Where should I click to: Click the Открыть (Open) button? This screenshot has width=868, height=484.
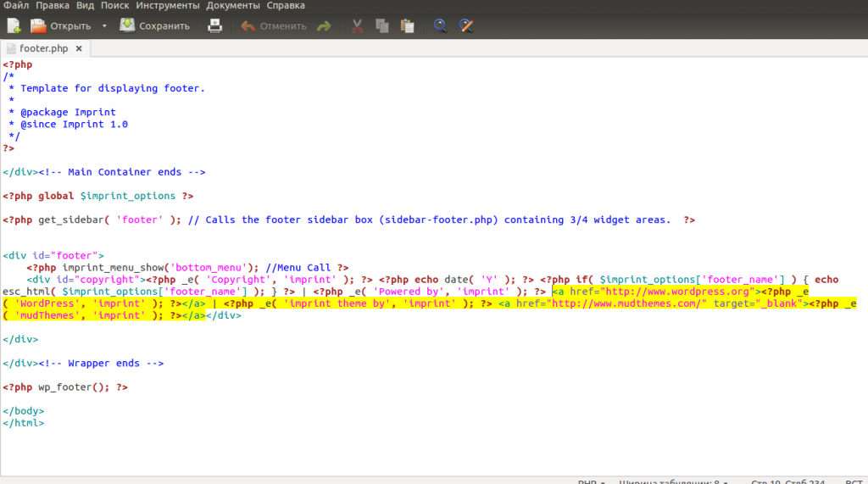tap(61, 26)
